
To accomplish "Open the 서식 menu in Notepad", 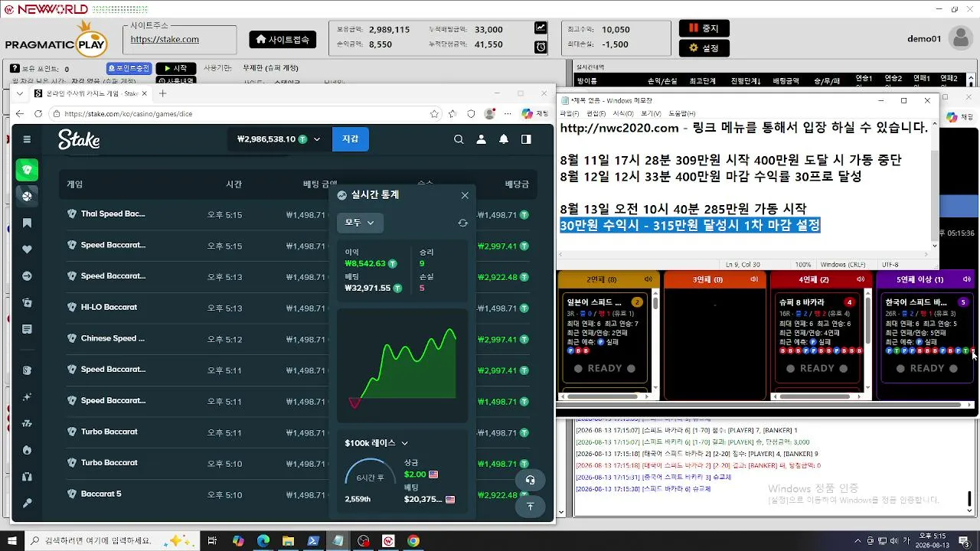I will pos(622,113).
